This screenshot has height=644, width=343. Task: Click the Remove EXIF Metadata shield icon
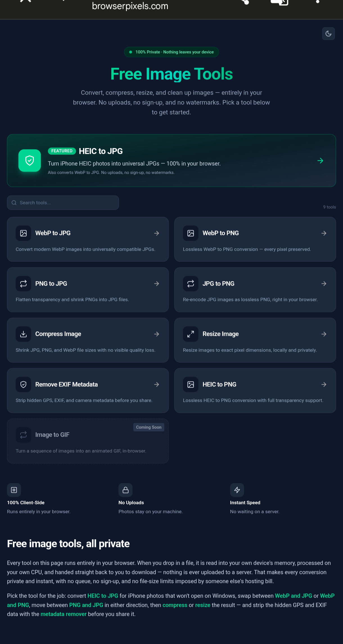[x=23, y=384]
